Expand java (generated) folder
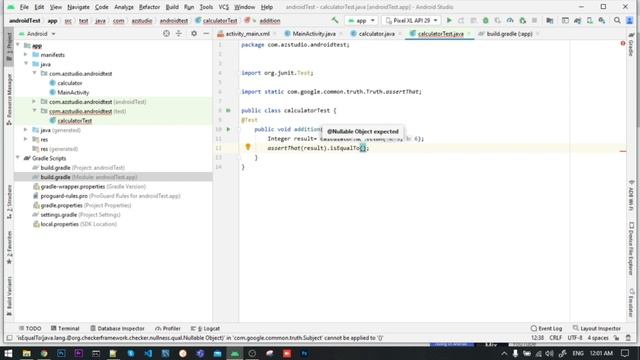Image resolution: width=640 pixels, height=360 pixels. pyautogui.click(x=26, y=130)
